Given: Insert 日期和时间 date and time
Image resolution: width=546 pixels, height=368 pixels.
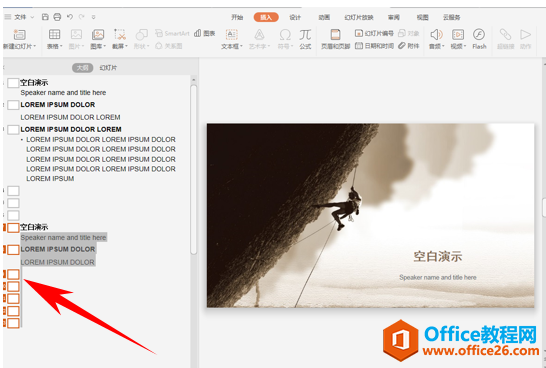Looking at the screenshot, I should click(374, 46).
